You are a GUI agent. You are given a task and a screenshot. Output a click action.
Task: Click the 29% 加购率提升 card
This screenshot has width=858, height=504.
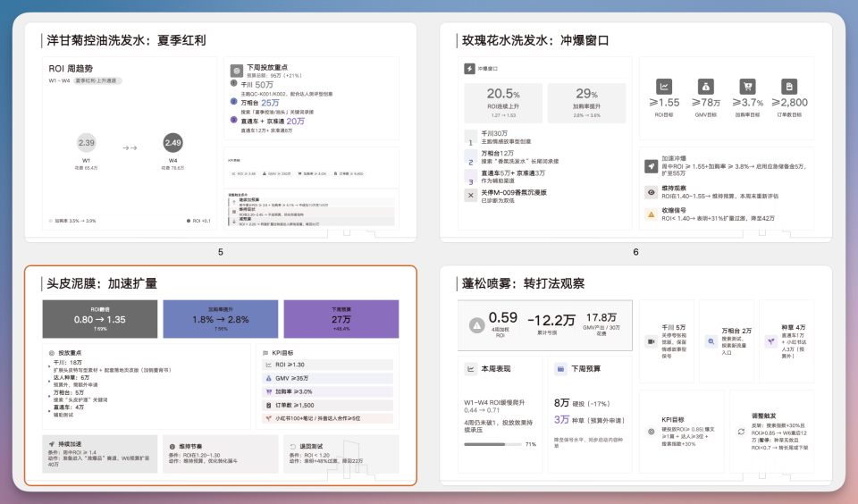coord(586,103)
